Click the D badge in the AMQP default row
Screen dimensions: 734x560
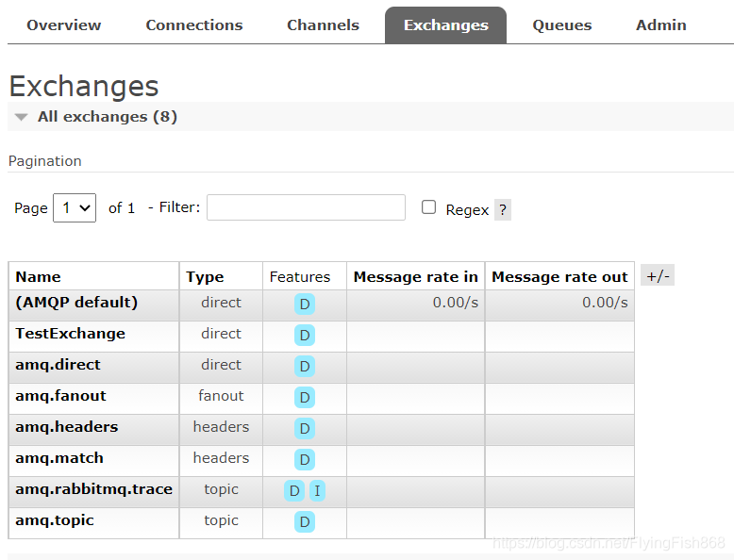tap(305, 305)
